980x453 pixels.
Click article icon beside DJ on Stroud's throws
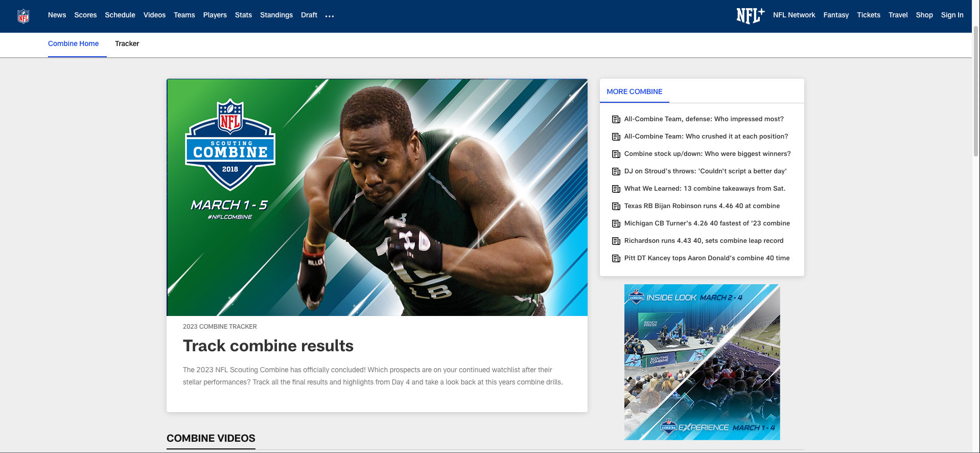(x=616, y=171)
